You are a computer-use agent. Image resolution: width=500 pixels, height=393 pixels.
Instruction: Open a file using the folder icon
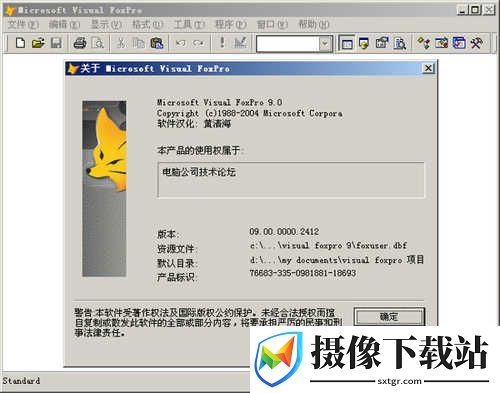[38, 43]
